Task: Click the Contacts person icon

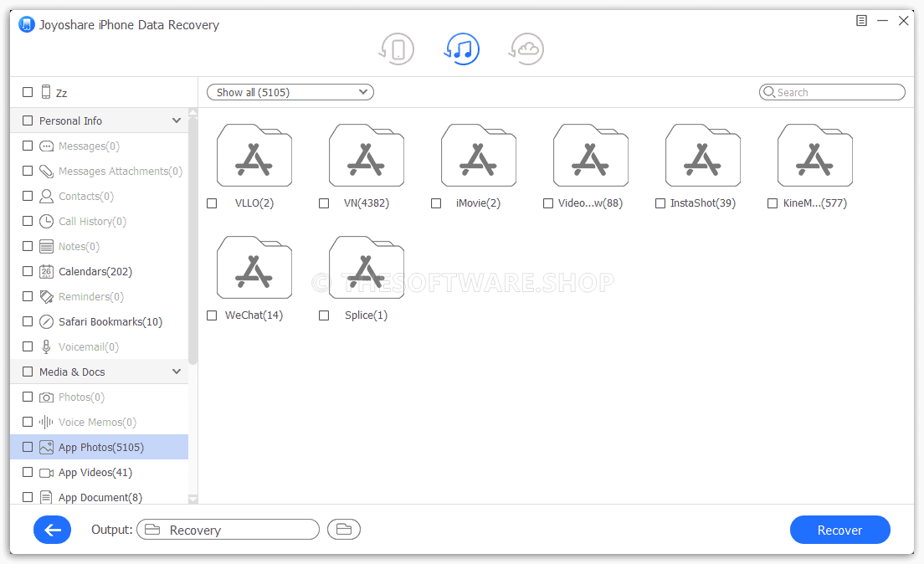Action: coord(46,197)
